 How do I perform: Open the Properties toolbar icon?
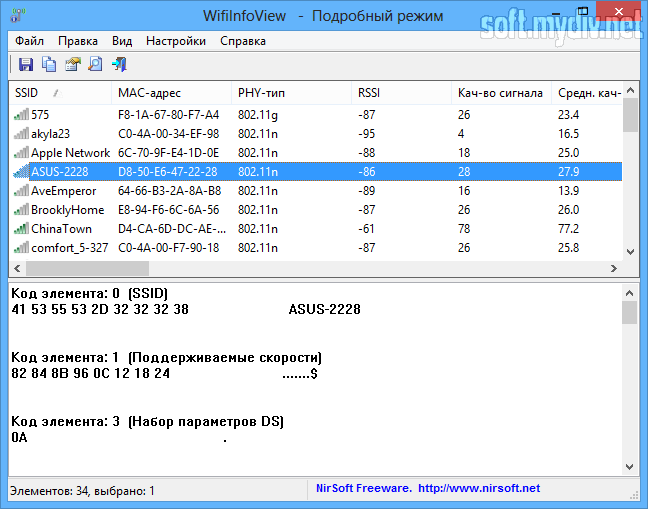point(73,64)
